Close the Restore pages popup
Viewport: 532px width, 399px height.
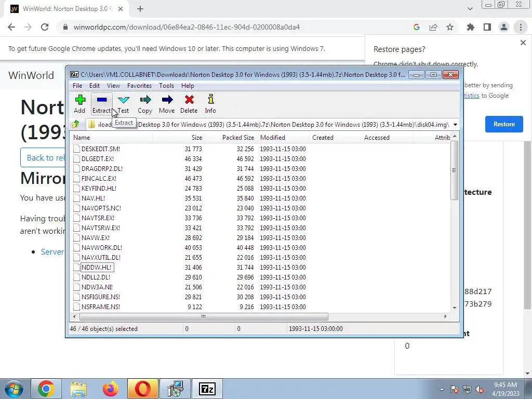point(523,43)
